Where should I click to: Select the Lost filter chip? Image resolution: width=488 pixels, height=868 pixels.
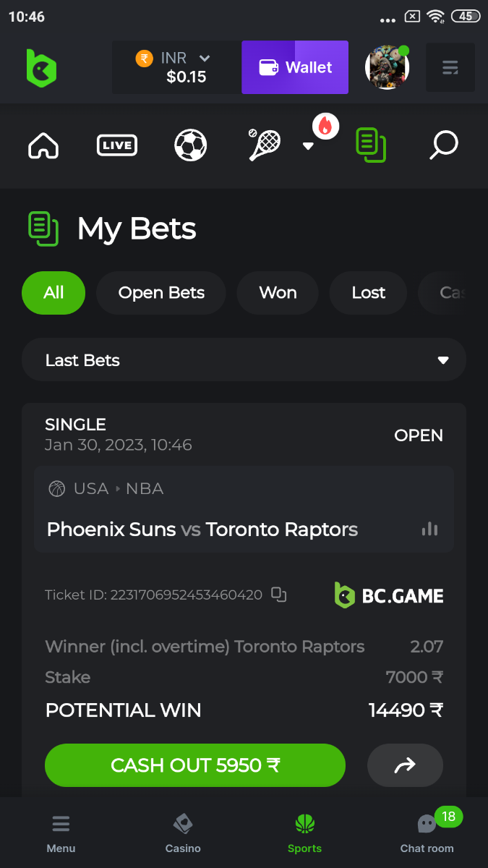point(369,293)
